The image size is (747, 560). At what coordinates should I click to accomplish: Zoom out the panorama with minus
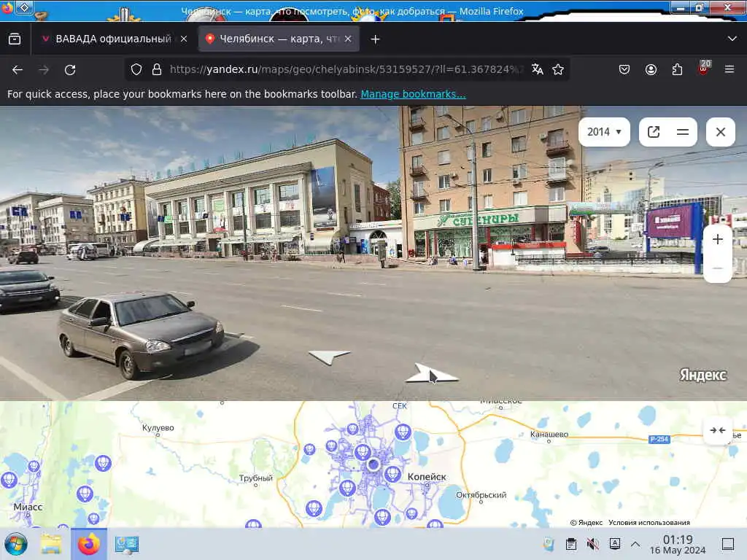(x=718, y=268)
